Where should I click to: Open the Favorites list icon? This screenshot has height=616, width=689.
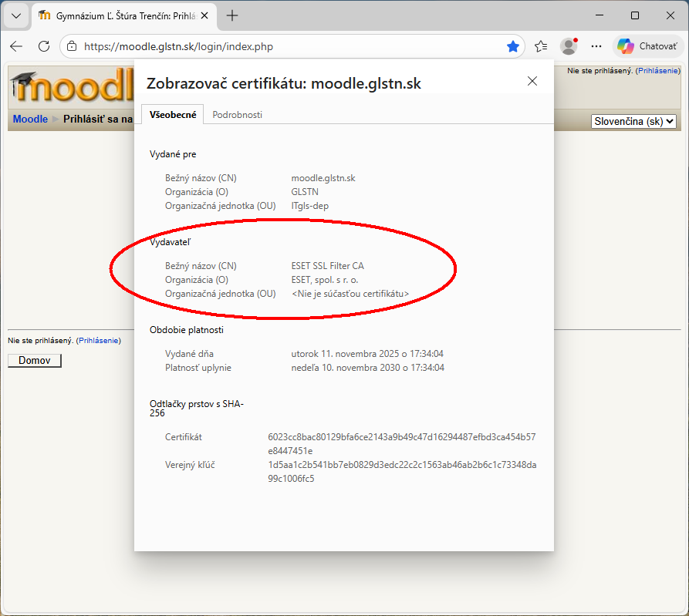point(541,46)
